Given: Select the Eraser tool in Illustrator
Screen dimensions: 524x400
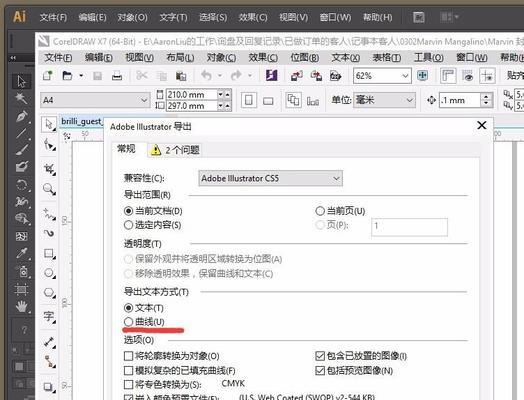Looking at the screenshot, I should point(21,167).
